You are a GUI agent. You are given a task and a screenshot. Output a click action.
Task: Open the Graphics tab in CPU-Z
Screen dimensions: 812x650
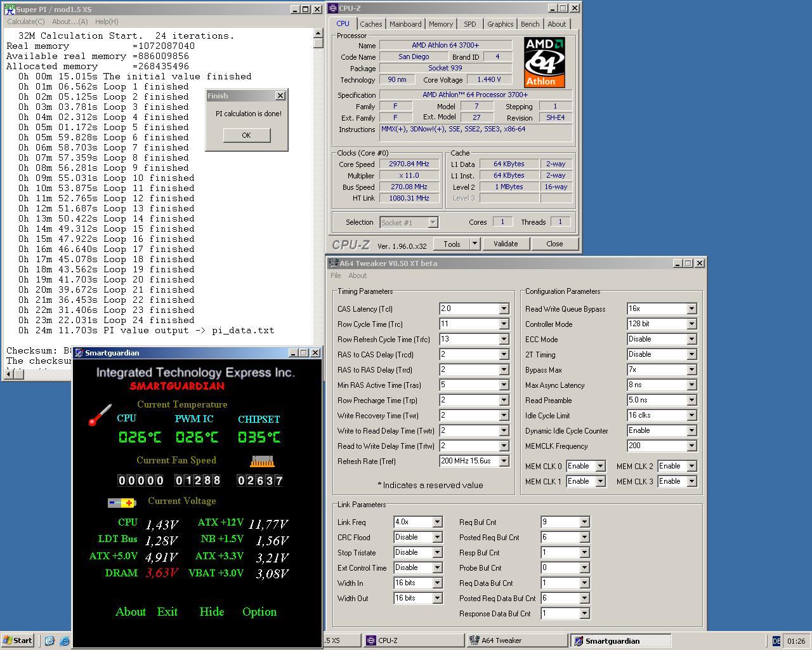pos(501,24)
